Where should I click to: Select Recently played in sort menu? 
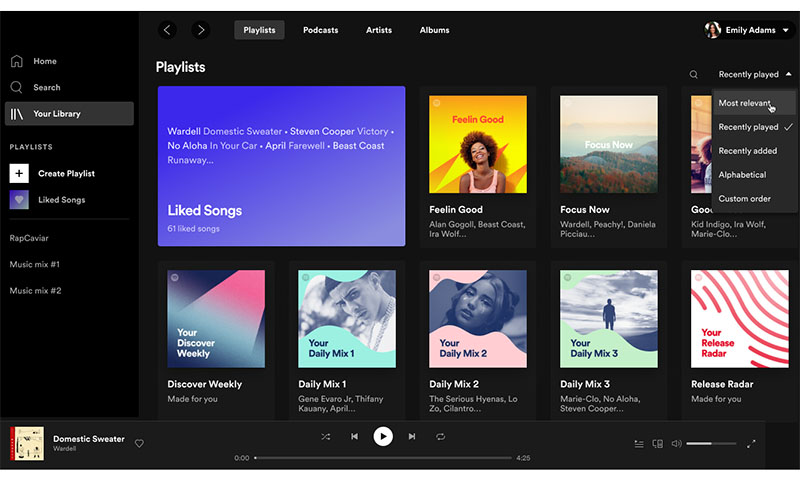755,127
